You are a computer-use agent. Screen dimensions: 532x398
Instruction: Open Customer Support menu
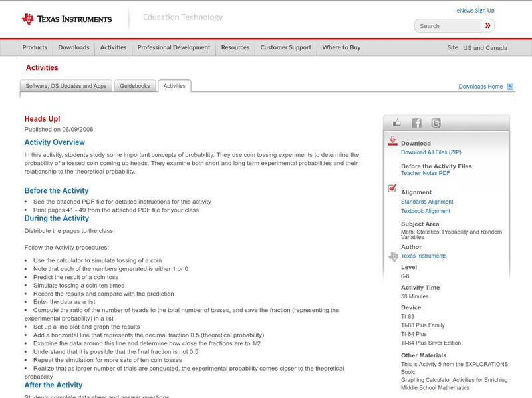coord(286,47)
